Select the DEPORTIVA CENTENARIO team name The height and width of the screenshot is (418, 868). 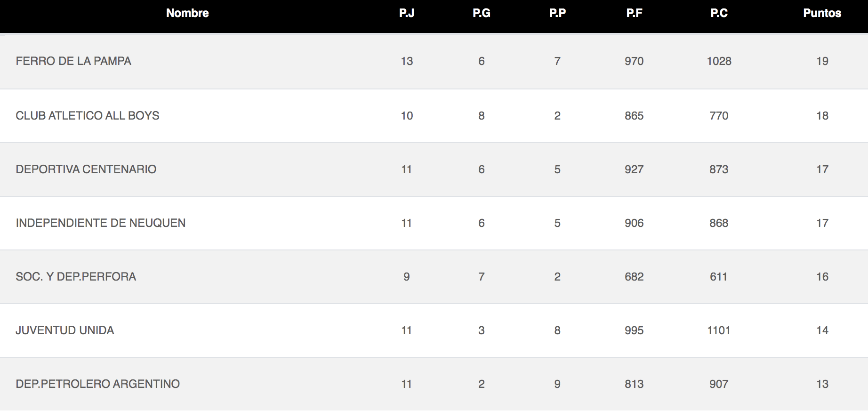(x=86, y=169)
